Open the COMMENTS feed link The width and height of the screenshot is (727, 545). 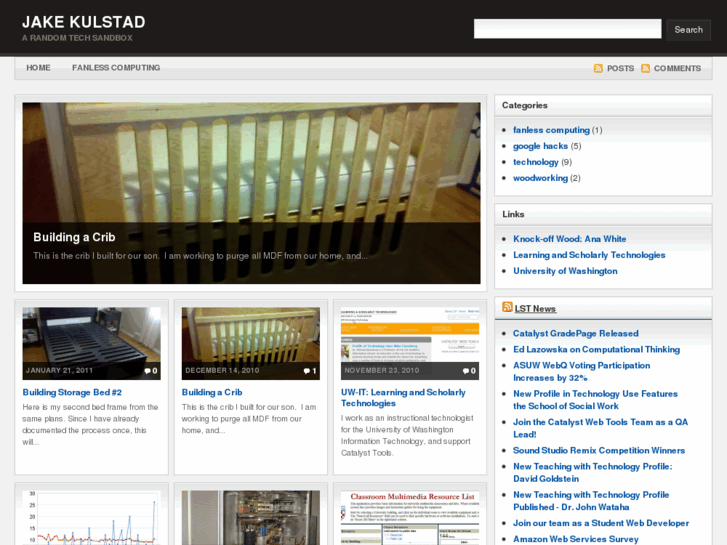(677, 68)
